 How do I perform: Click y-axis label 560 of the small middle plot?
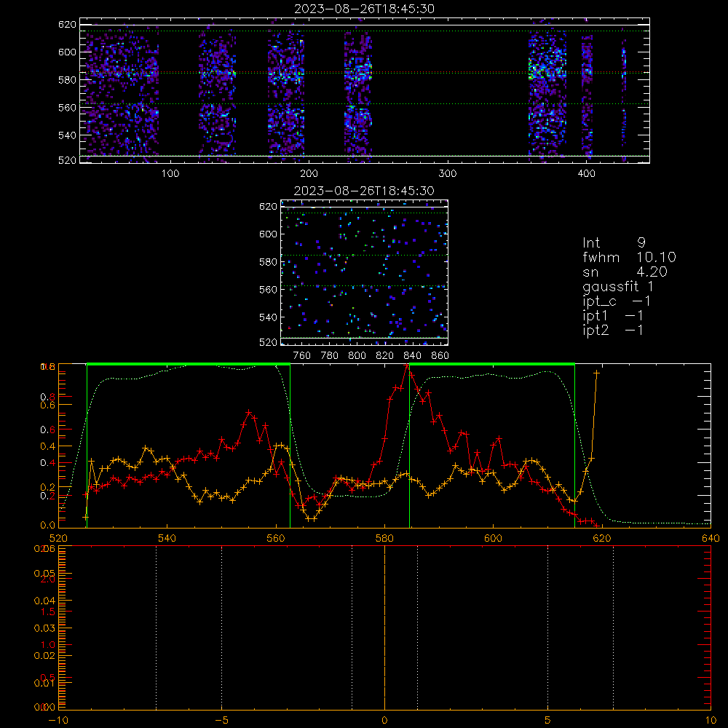[x=269, y=289]
